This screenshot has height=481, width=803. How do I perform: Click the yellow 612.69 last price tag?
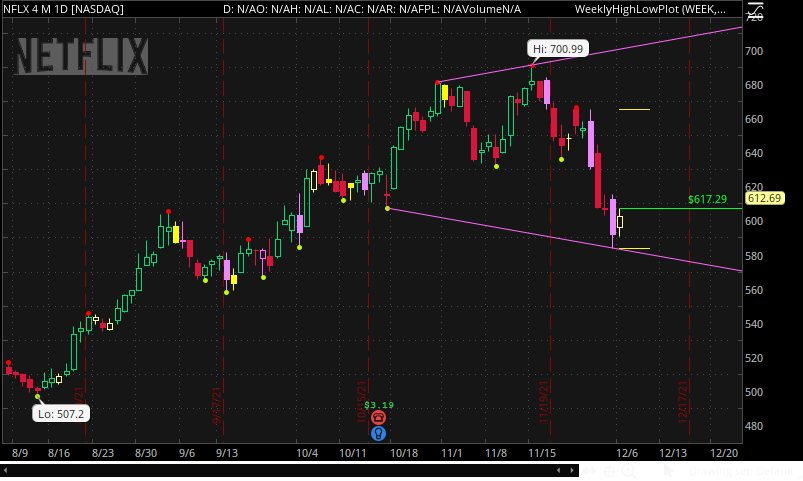(x=765, y=198)
